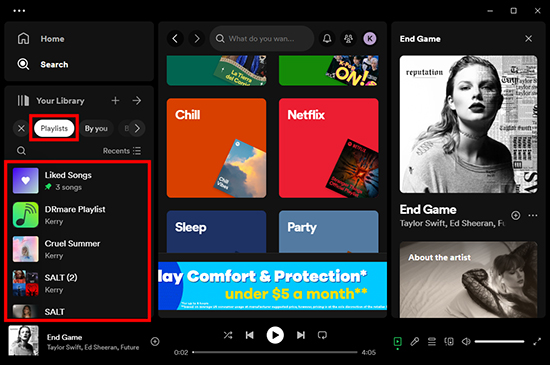Screen dimensions: 550x365
Task: Open the Liked Songs playlist
Action: coord(78,181)
